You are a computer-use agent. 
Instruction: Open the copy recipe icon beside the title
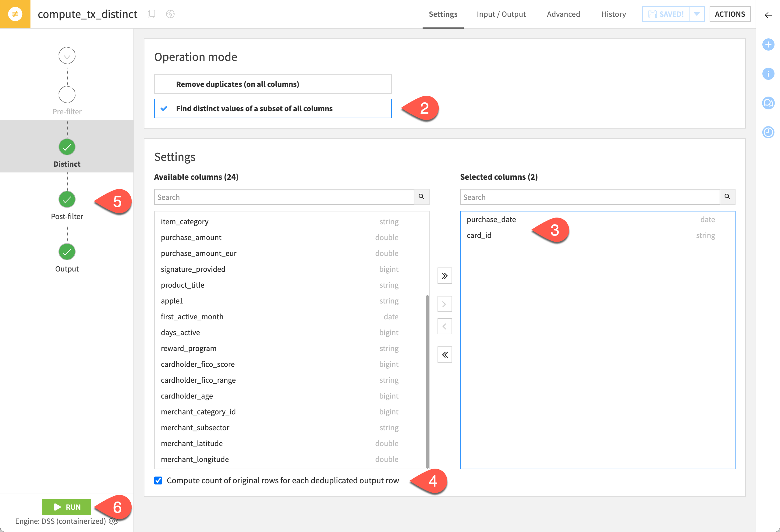point(152,14)
